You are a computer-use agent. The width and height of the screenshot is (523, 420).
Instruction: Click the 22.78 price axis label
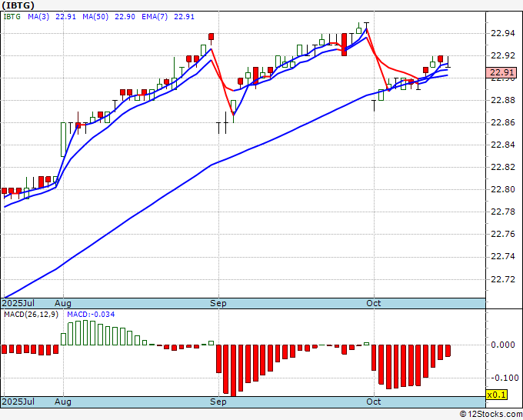click(x=503, y=212)
